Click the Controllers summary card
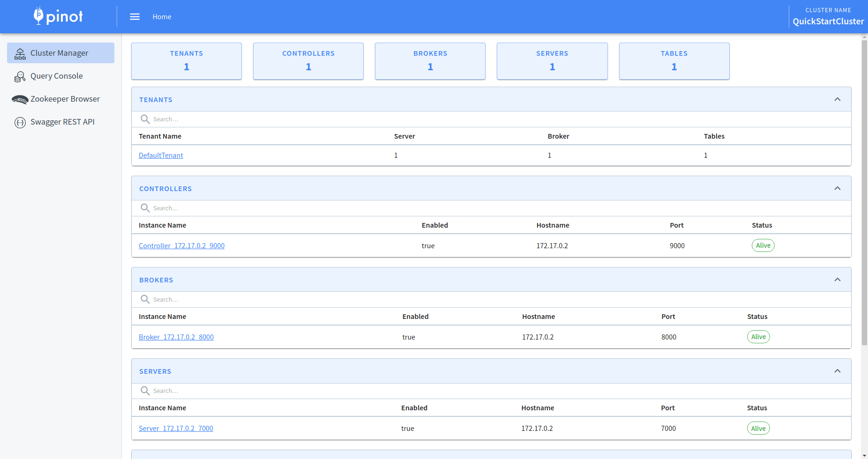The height and width of the screenshot is (459, 868). (x=308, y=61)
